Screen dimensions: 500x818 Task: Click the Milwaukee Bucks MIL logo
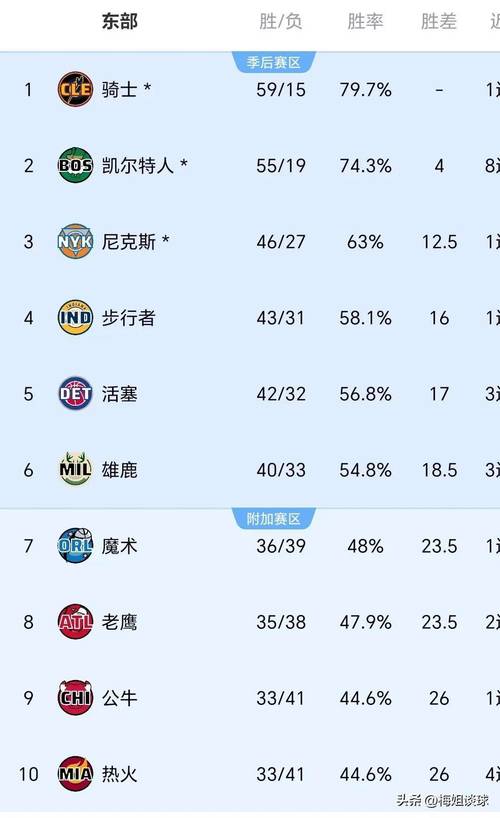coord(75,470)
